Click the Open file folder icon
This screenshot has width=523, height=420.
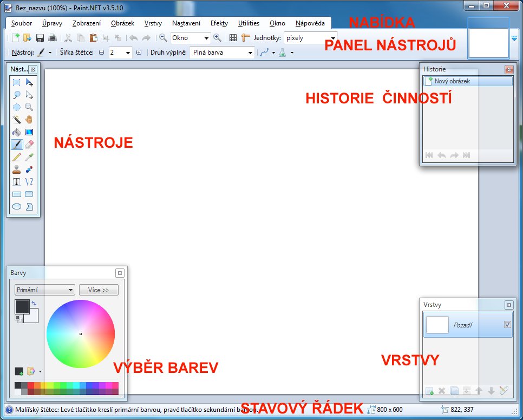point(28,38)
